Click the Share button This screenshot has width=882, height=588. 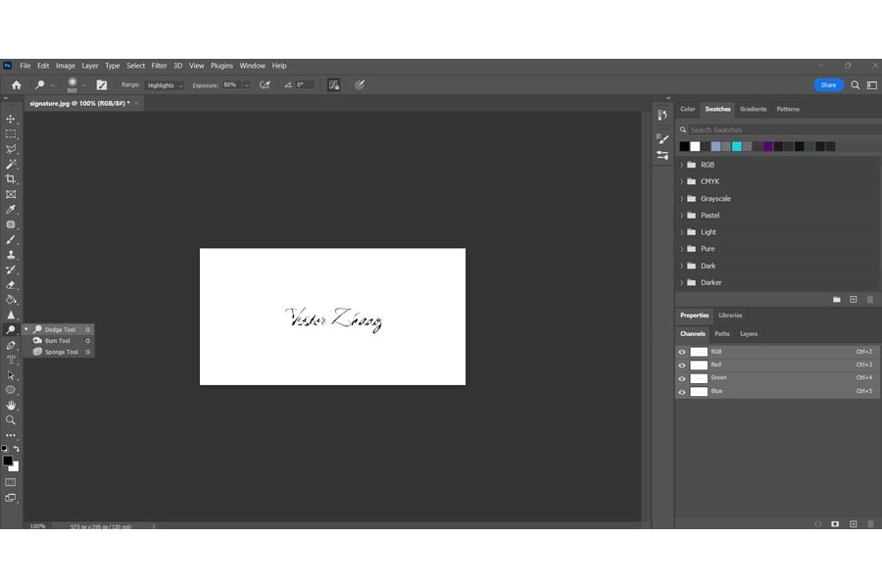click(x=828, y=85)
